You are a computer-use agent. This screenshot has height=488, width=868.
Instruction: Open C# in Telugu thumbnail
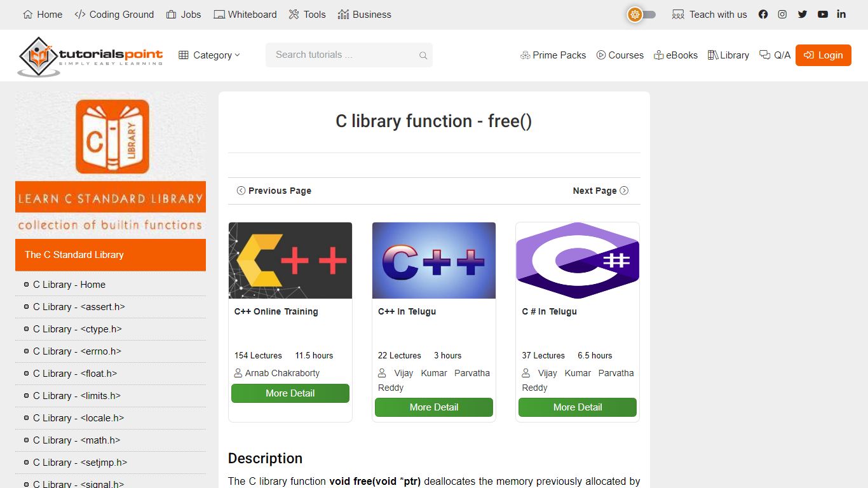[x=578, y=261]
